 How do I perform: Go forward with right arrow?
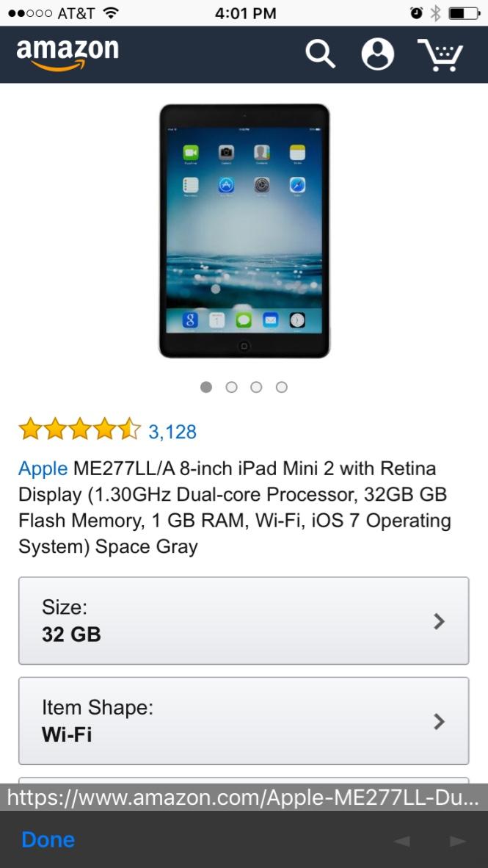458,842
